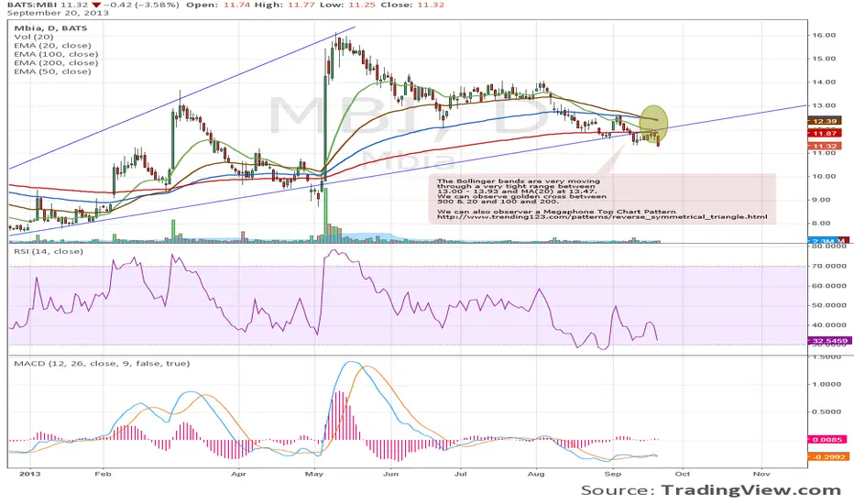Click the 16.00 price axis label

[824, 35]
